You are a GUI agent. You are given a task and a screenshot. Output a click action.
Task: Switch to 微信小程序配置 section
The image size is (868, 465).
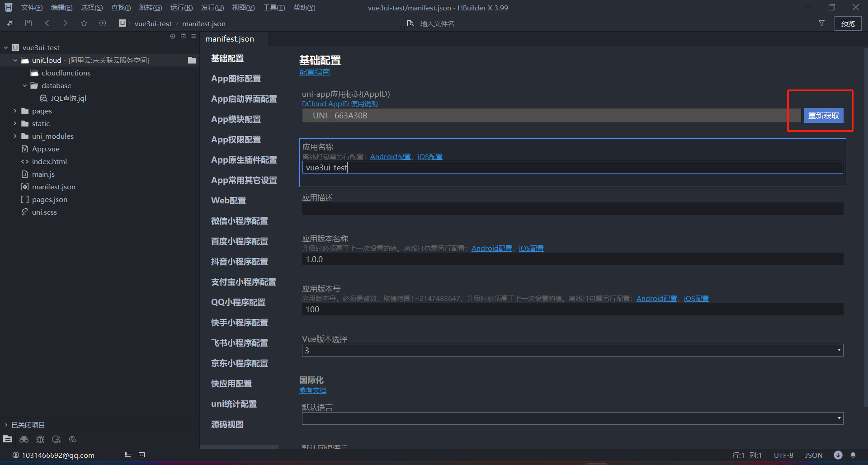point(240,221)
